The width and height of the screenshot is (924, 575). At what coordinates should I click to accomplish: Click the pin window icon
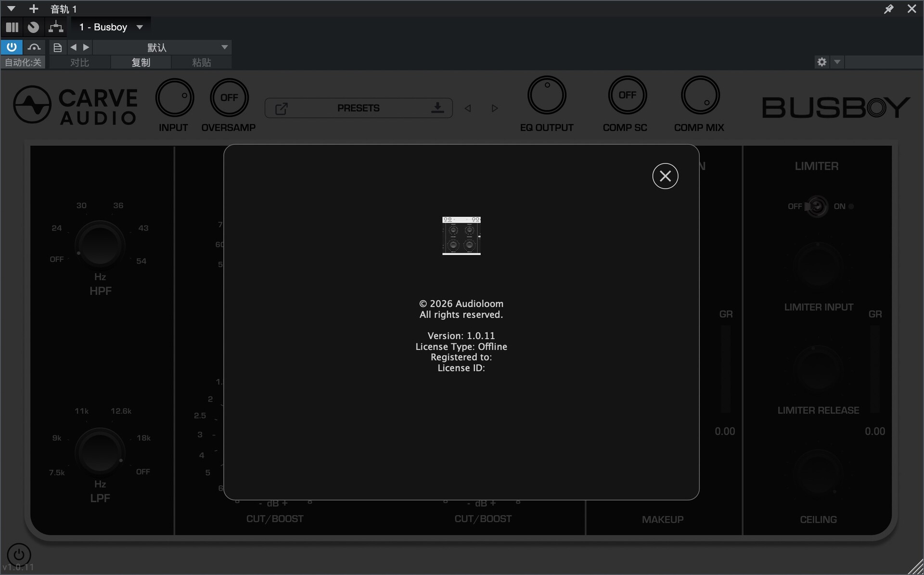click(888, 9)
